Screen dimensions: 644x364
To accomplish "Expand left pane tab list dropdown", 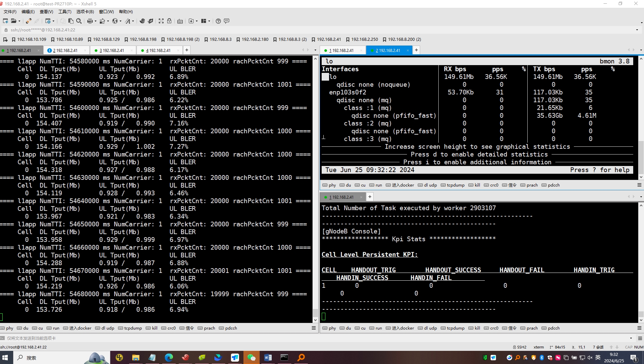I will 315,50.
